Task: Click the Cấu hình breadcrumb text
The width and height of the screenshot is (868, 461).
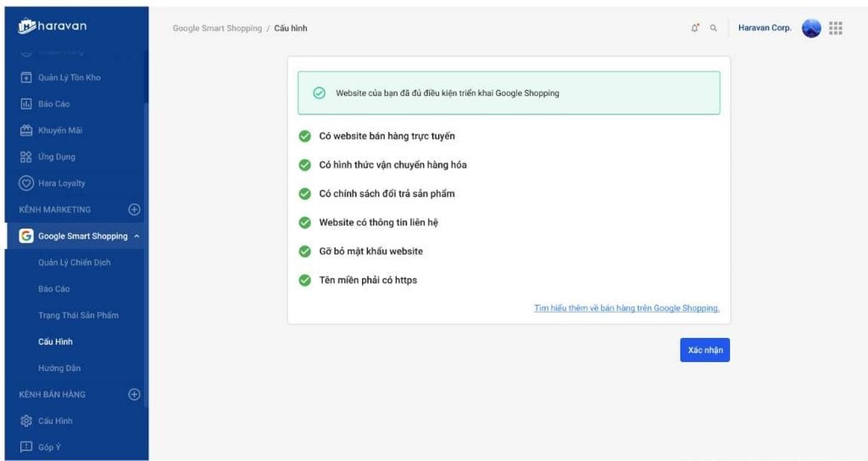Action: [x=291, y=28]
